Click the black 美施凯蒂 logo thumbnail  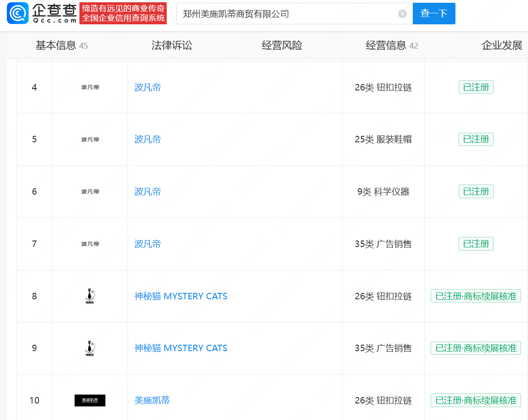click(x=90, y=400)
